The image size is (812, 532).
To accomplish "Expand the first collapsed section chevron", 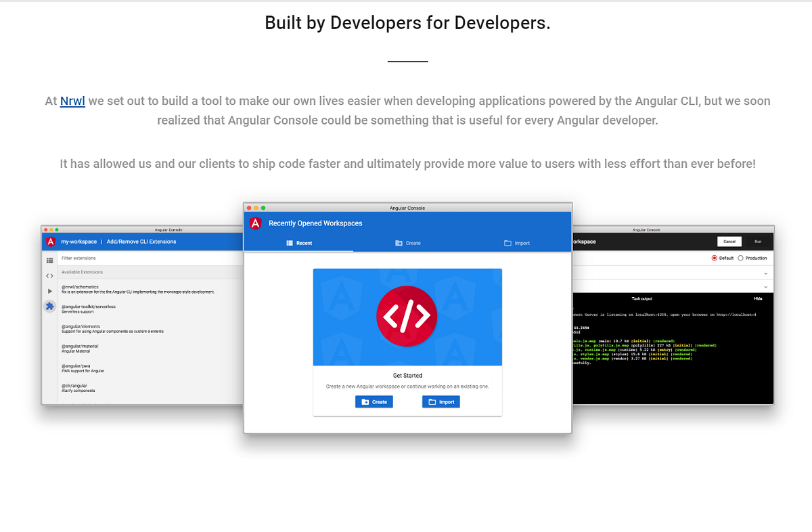I will pyautogui.click(x=765, y=273).
